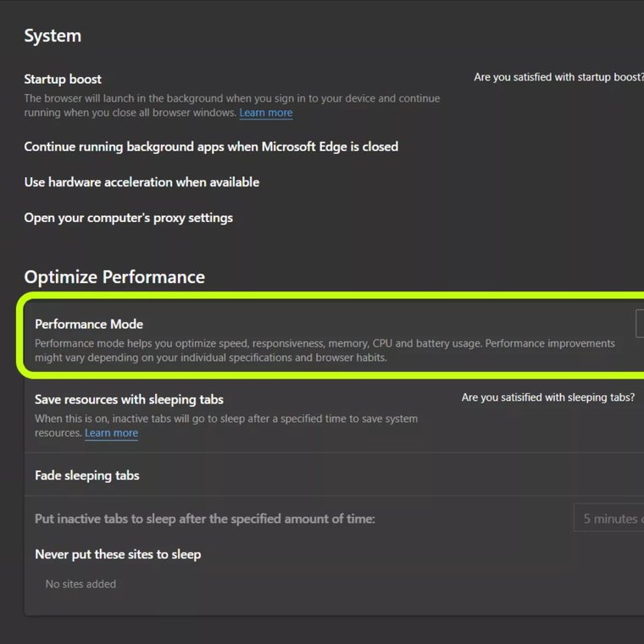Click Put inactive tabs to sleep label
The width and height of the screenshot is (644, 644).
click(x=205, y=519)
